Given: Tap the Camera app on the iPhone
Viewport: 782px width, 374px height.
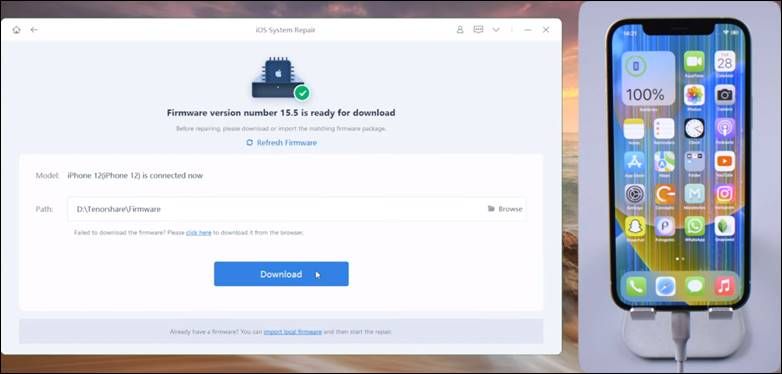Looking at the screenshot, I should (x=725, y=95).
